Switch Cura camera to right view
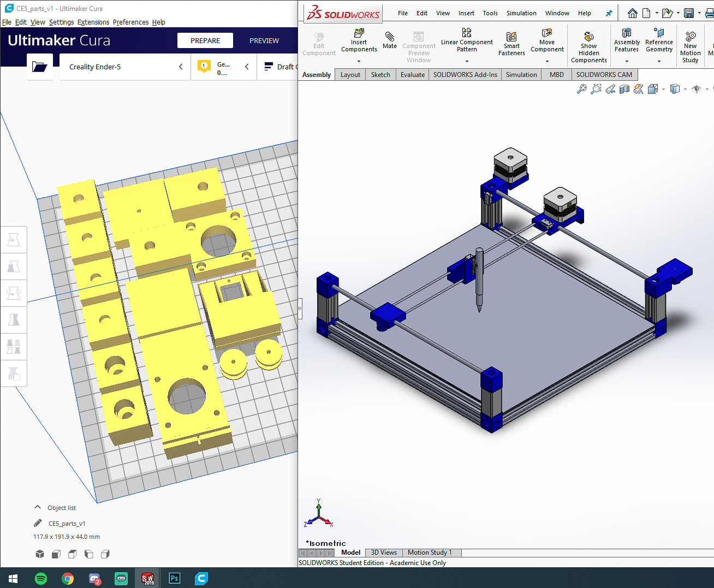Image resolution: width=714 pixels, height=588 pixels. (x=105, y=554)
